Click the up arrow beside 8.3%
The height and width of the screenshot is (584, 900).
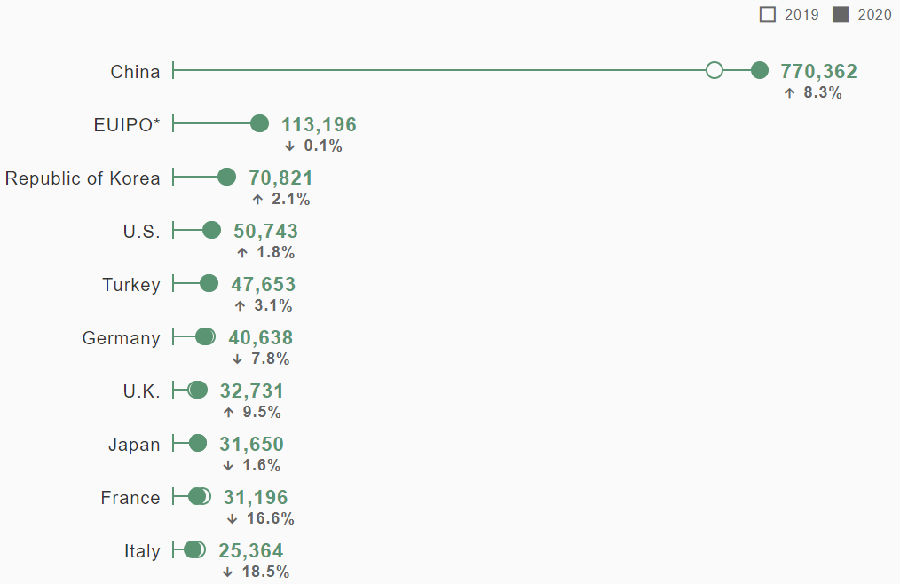pos(790,93)
